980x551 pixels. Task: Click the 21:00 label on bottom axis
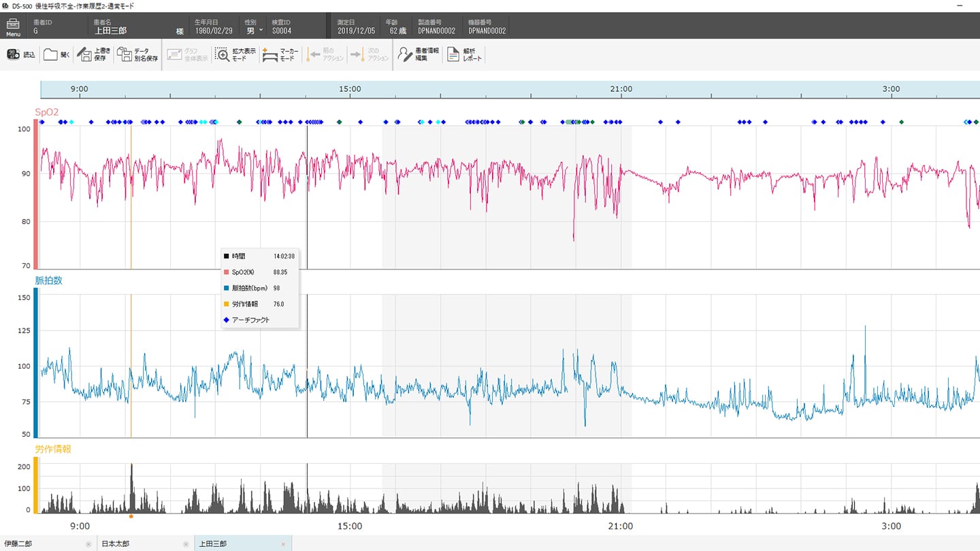(x=621, y=526)
